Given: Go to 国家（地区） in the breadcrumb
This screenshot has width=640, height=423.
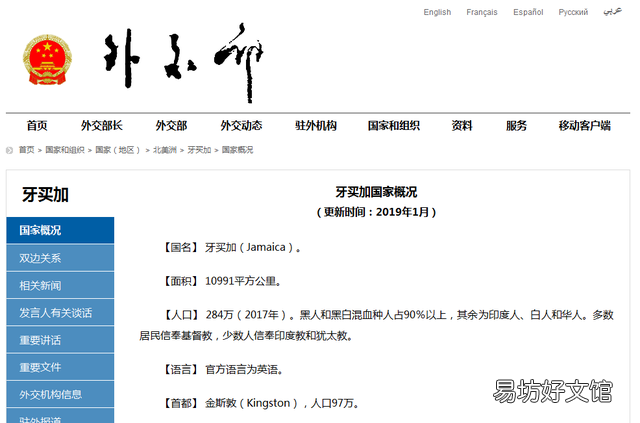Looking at the screenshot, I should (x=118, y=150).
